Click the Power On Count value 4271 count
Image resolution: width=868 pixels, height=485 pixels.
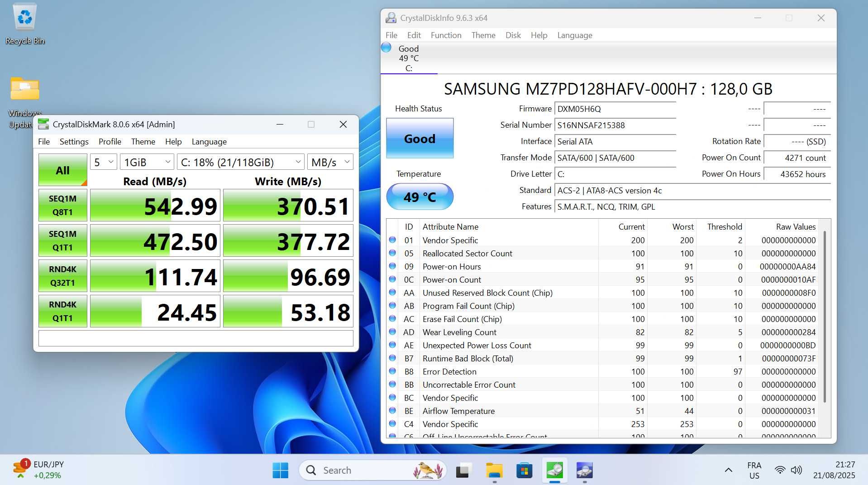797,158
